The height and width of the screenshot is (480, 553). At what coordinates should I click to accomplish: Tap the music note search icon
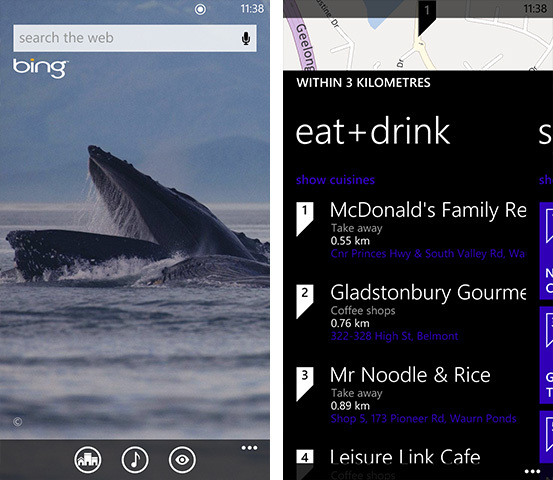point(135,460)
